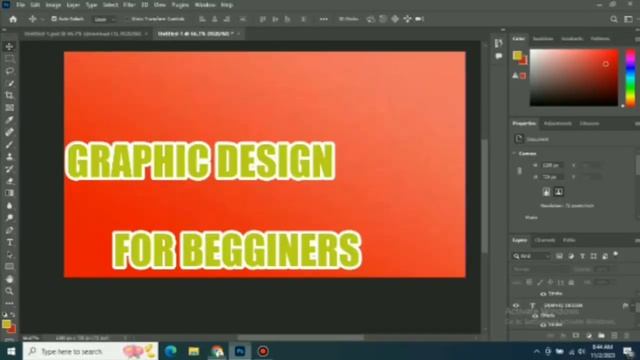Select the Eyedropper tool
The height and width of the screenshot is (360, 640).
tap(9, 120)
